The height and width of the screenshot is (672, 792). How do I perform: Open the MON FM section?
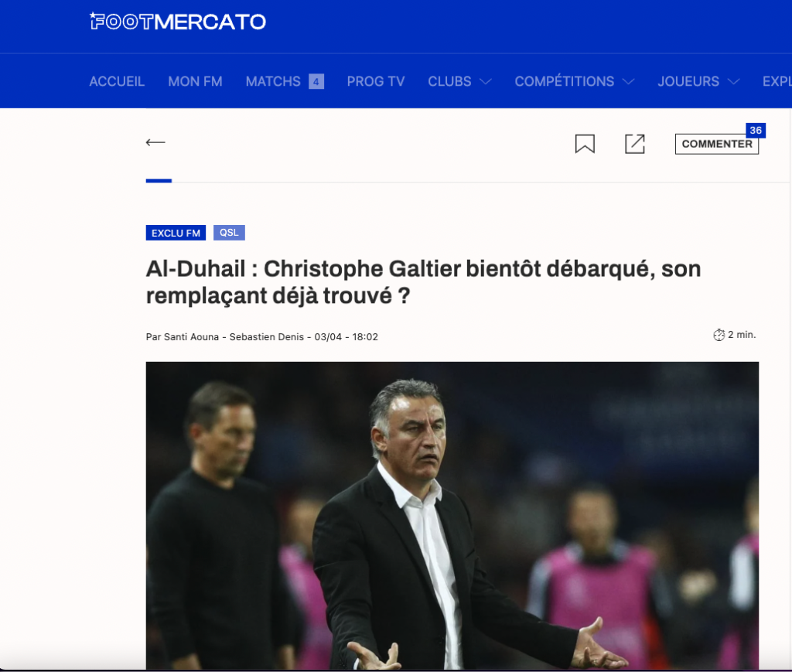coord(195,81)
